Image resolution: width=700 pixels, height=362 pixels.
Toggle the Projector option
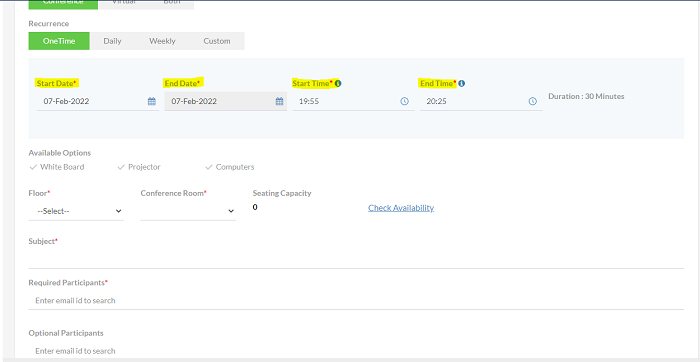pyautogui.click(x=139, y=167)
